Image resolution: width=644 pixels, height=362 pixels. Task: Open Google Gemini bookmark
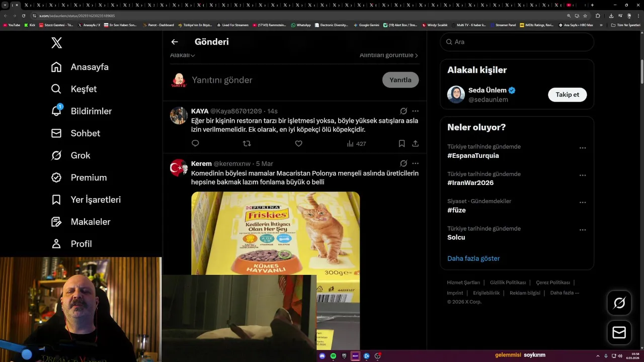pyautogui.click(x=366, y=25)
